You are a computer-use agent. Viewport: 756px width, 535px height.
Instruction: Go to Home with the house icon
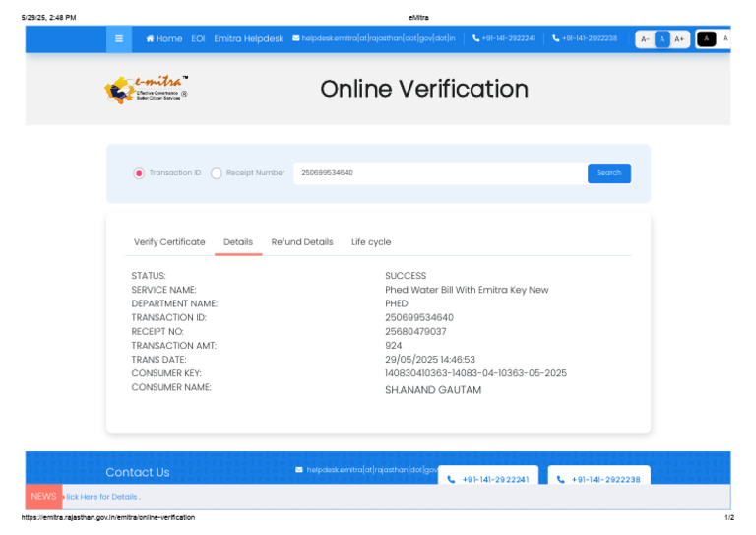(164, 39)
